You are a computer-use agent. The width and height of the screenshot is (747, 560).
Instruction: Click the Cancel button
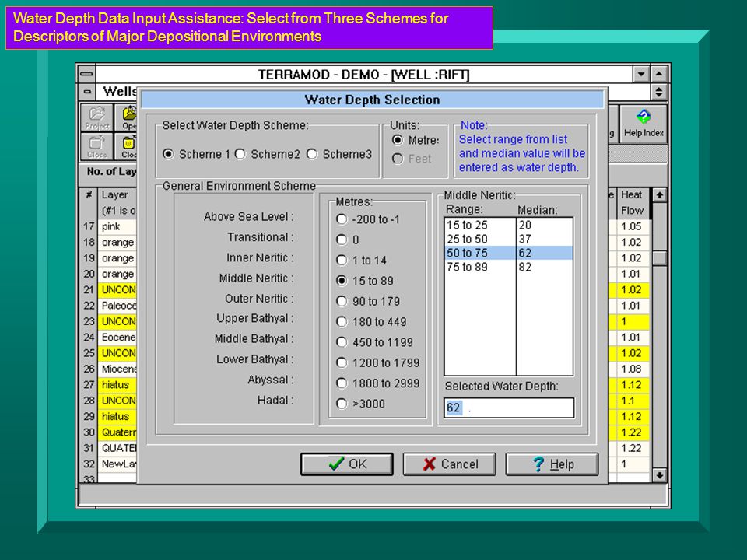pos(449,464)
